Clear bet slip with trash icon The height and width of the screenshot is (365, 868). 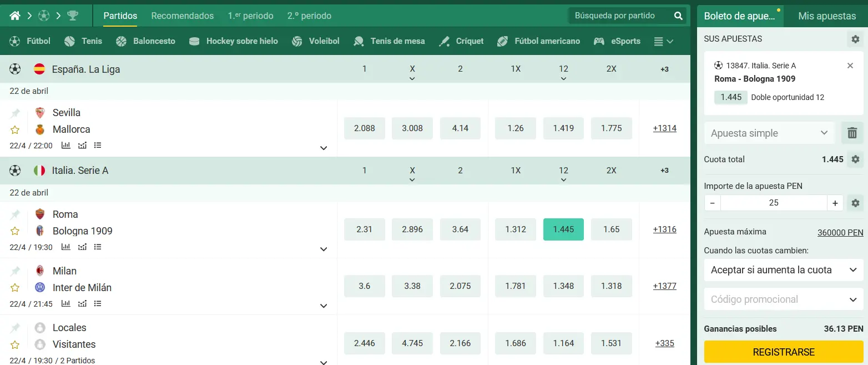(x=852, y=133)
